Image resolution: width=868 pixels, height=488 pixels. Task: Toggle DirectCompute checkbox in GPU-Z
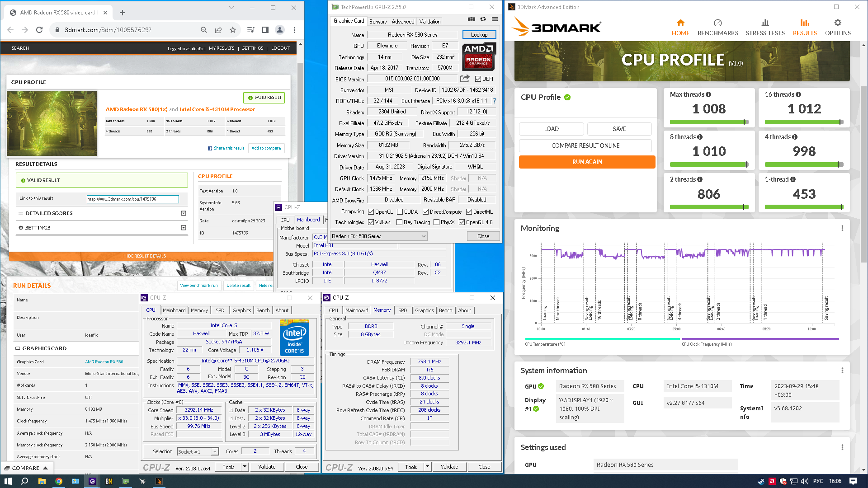(425, 212)
